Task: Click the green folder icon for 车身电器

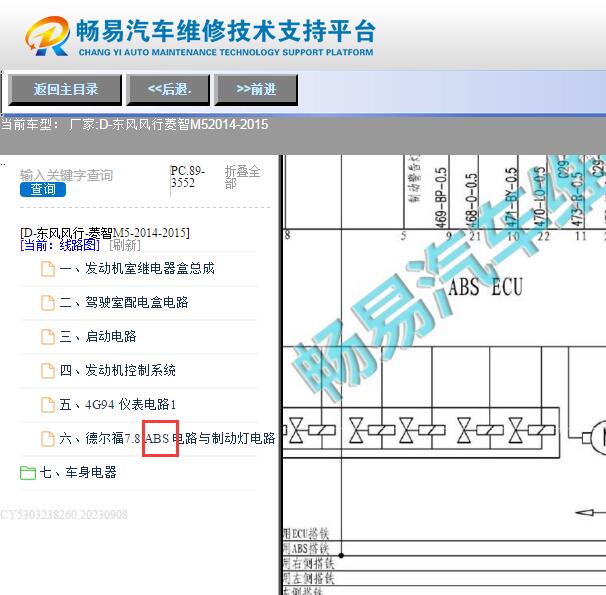Action: coord(28,473)
